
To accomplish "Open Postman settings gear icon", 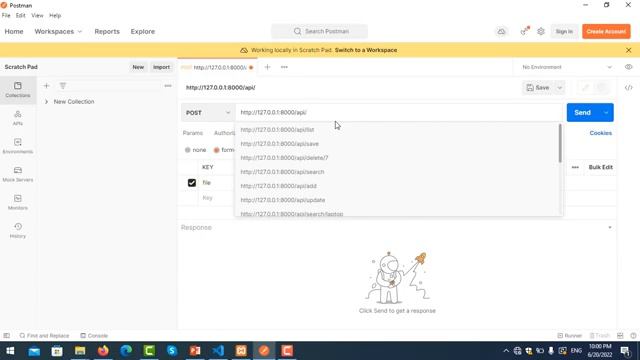I will coord(541,31).
